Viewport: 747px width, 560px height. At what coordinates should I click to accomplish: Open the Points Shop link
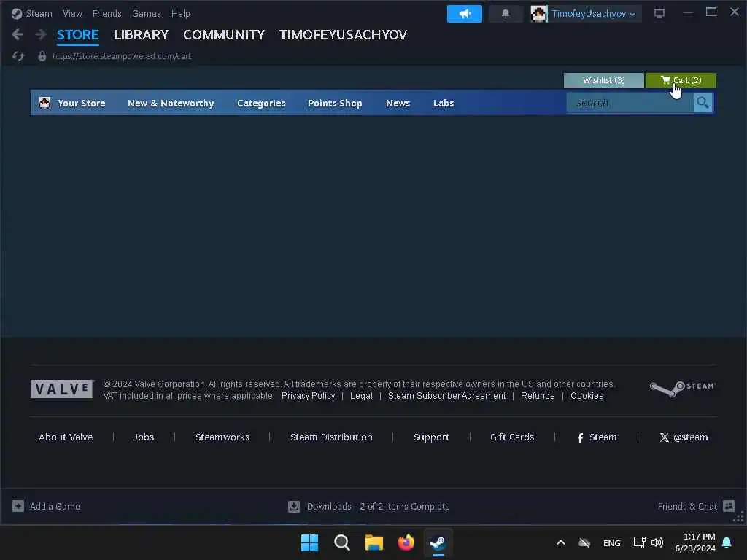click(x=335, y=103)
